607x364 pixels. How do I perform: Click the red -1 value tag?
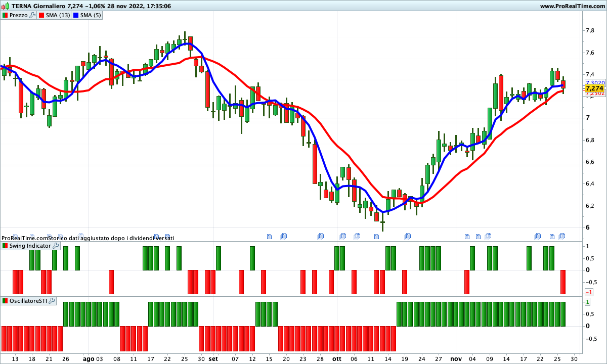[589, 293]
